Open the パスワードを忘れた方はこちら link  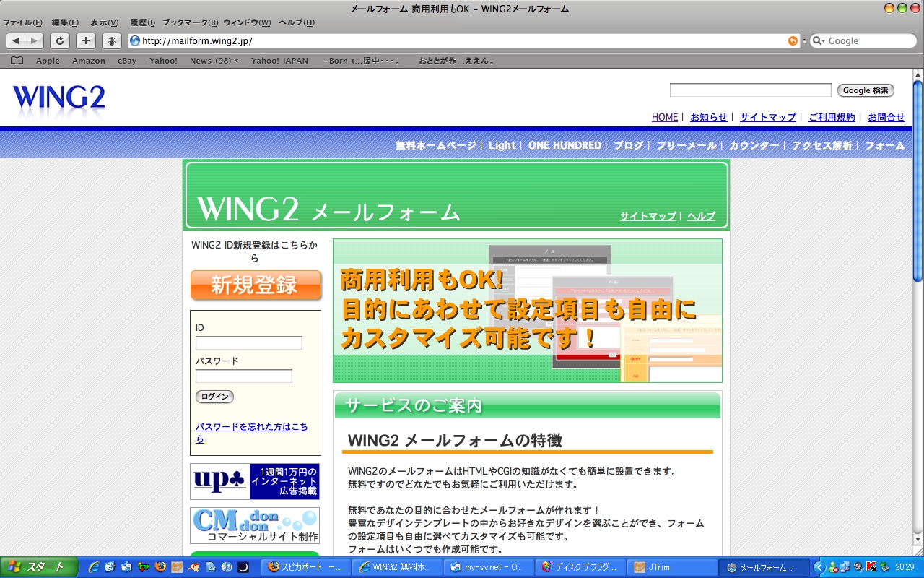(252, 433)
